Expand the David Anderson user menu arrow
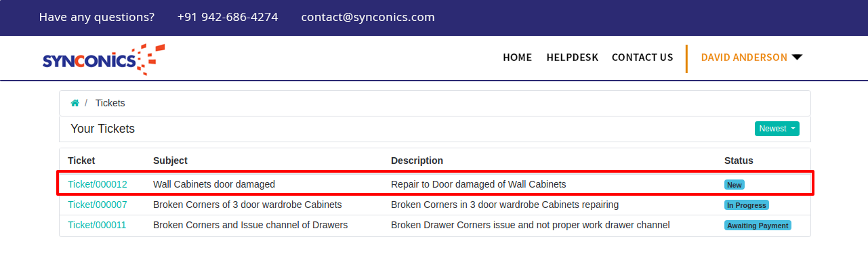The height and width of the screenshot is (277, 868). point(797,58)
